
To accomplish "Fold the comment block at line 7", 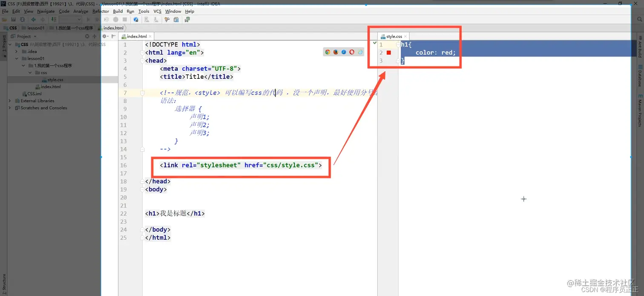I will [x=142, y=92].
